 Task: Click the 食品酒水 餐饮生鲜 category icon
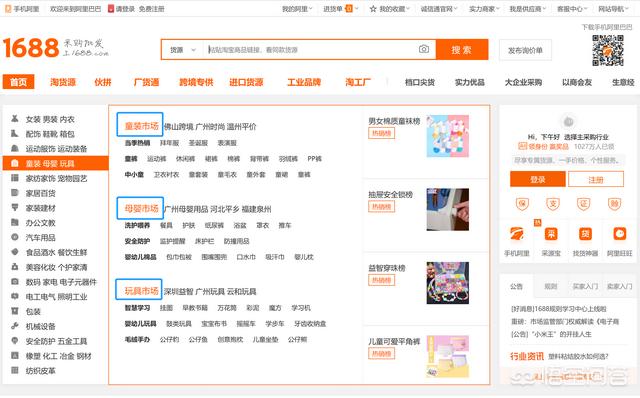tap(15, 252)
